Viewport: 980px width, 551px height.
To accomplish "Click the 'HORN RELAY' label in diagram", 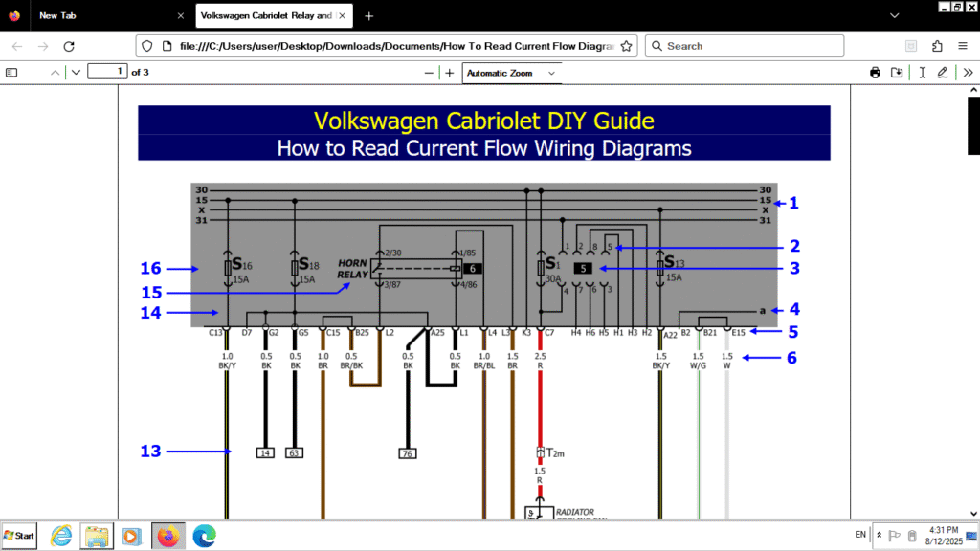I will (x=352, y=269).
